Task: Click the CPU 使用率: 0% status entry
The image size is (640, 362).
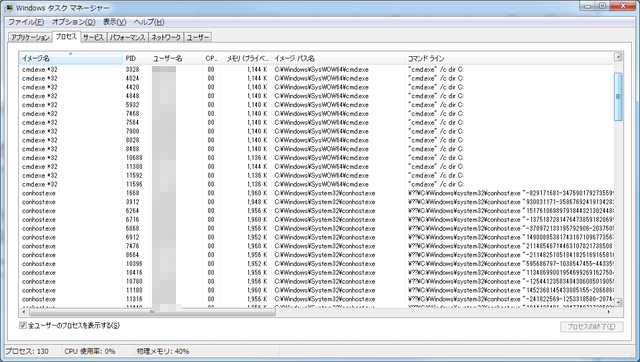Action: (x=90, y=351)
